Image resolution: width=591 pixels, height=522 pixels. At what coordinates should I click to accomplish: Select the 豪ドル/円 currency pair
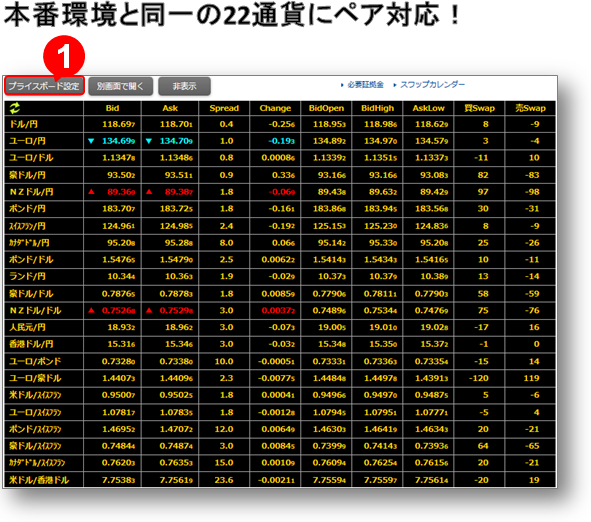click(27, 175)
